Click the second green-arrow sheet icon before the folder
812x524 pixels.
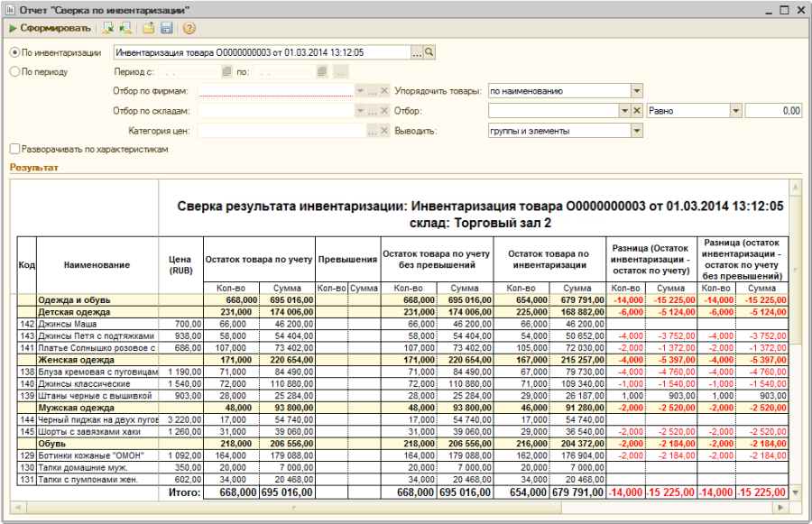(x=125, y=29)
